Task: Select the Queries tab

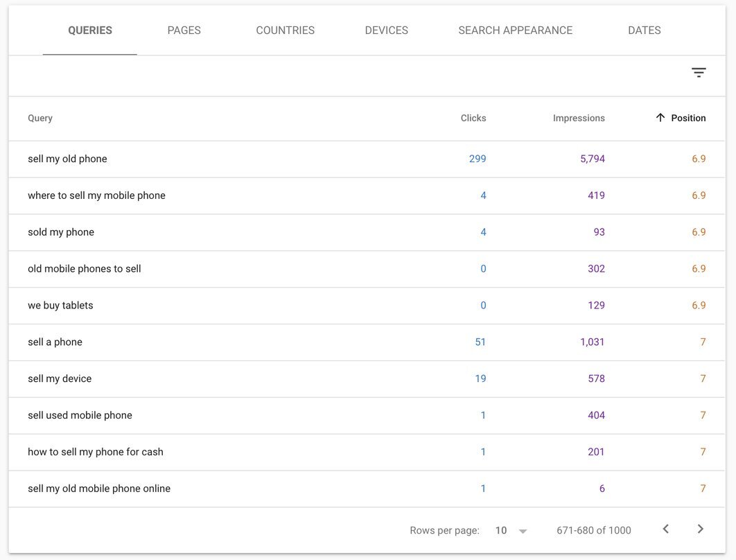Action: click(x=89, y=30)
